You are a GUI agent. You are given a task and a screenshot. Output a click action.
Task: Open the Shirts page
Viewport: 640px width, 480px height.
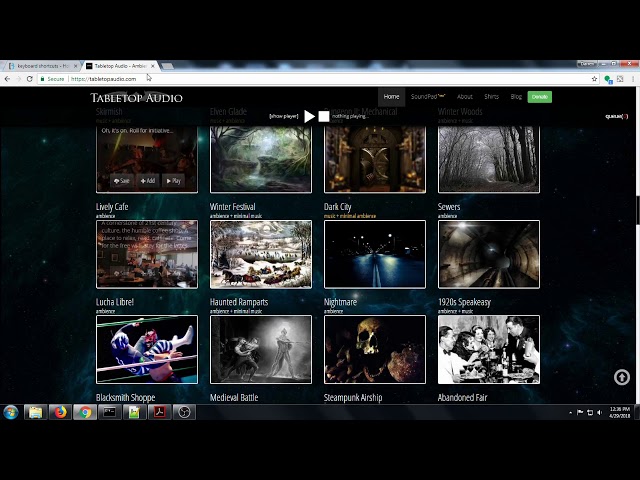(x=491, y=97)
